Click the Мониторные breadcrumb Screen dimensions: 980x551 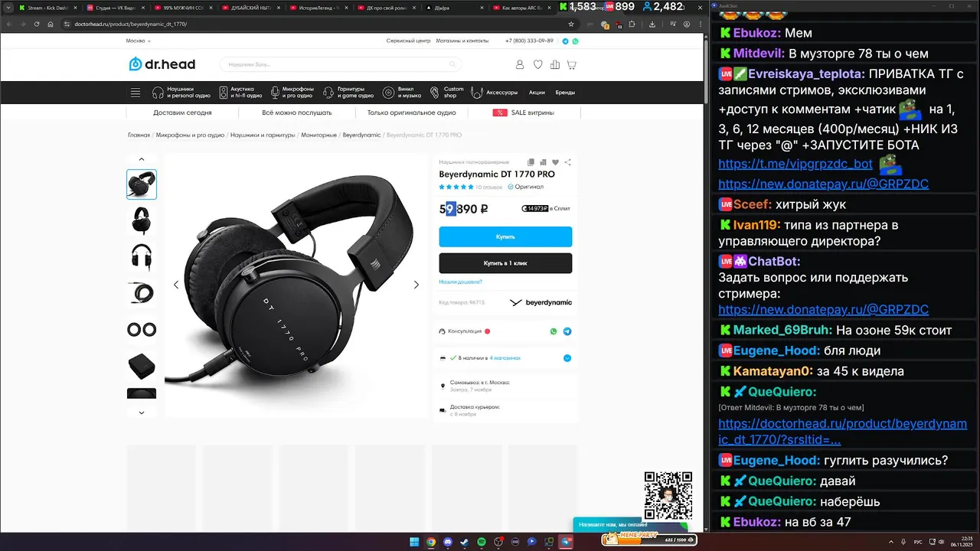(x=318, y=135)
